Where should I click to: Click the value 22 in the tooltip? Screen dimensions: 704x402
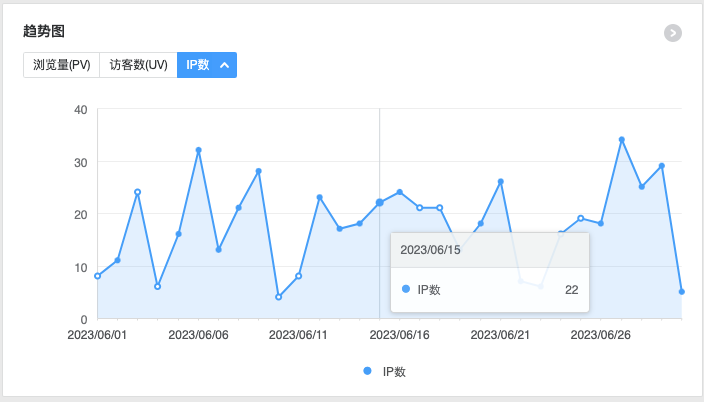(571, 289)
